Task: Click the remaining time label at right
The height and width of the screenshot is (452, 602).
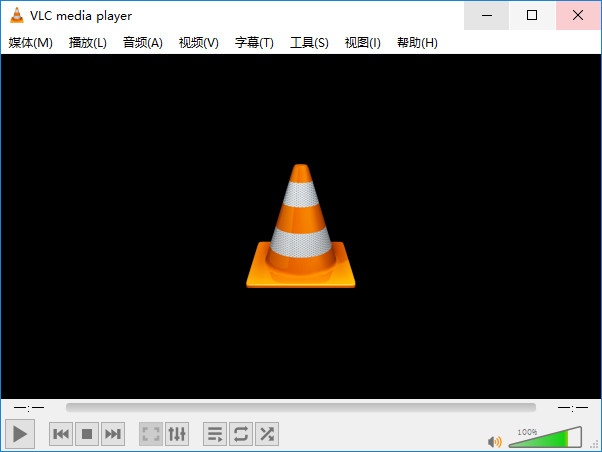Action: 573,408
